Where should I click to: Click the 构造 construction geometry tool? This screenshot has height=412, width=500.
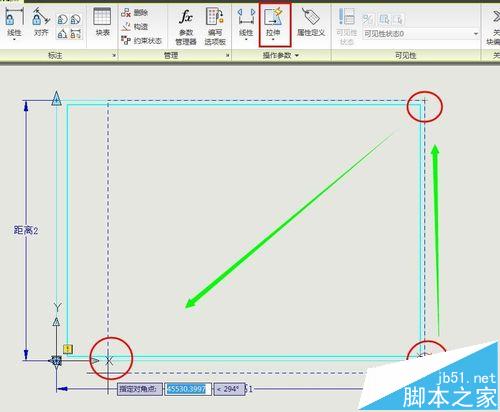(x=135, y=27)
